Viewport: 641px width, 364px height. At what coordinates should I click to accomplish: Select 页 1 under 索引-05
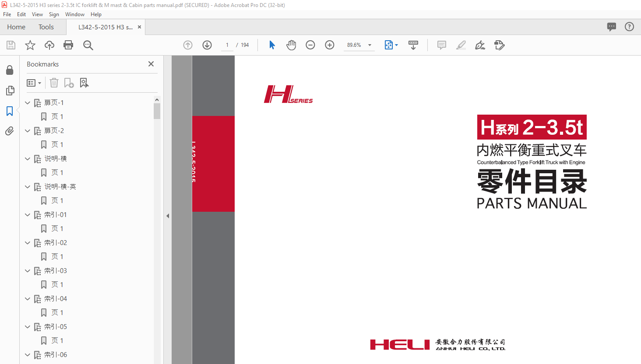pos(57,341)
